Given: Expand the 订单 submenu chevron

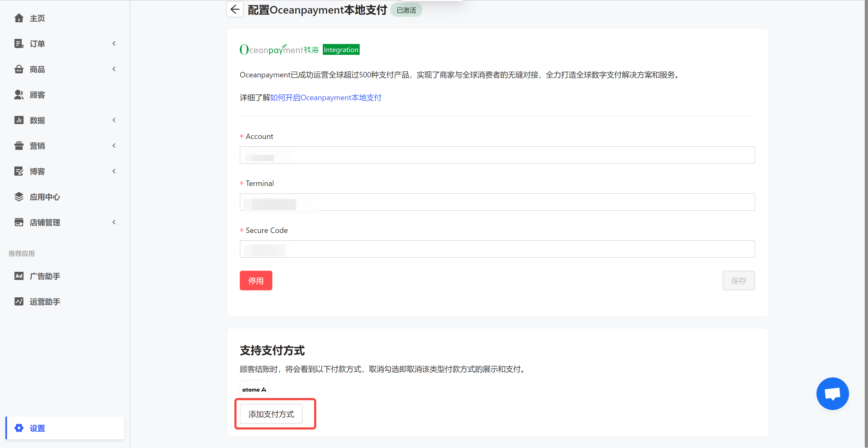Looking at the screenshot, I should pos(114,43).
